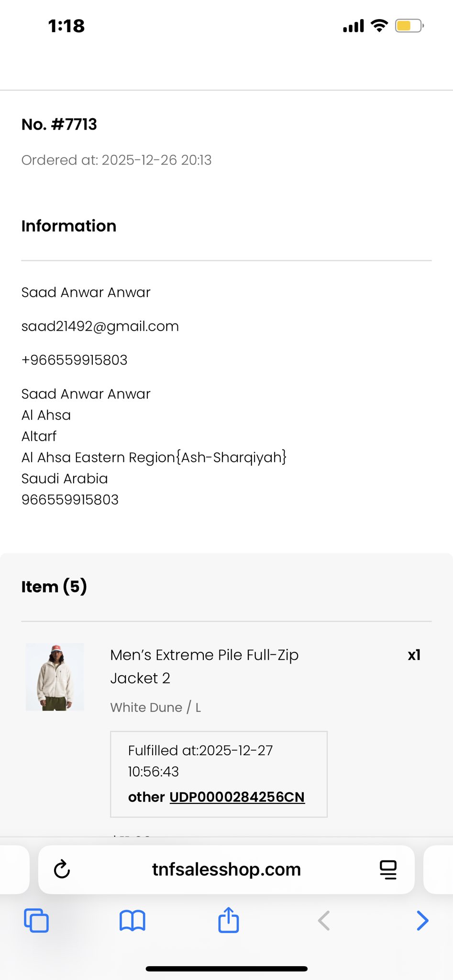Tap the home indicator bar
Image resolution: width=453 pixels, height=980 pixels.
226,969
